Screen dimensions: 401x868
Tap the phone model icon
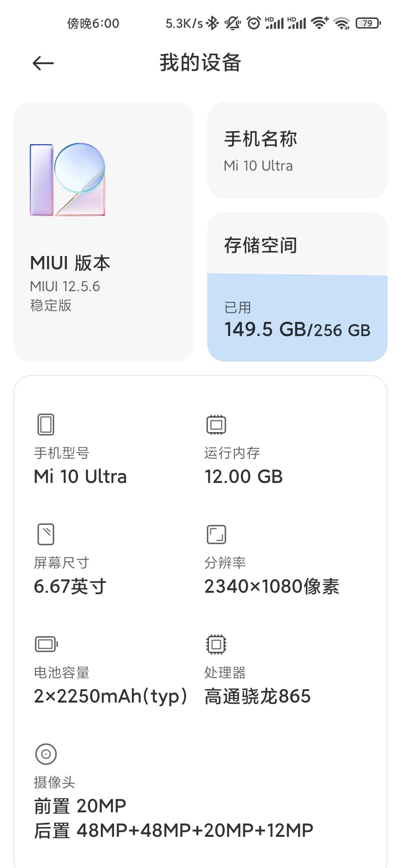click(46, 424)
